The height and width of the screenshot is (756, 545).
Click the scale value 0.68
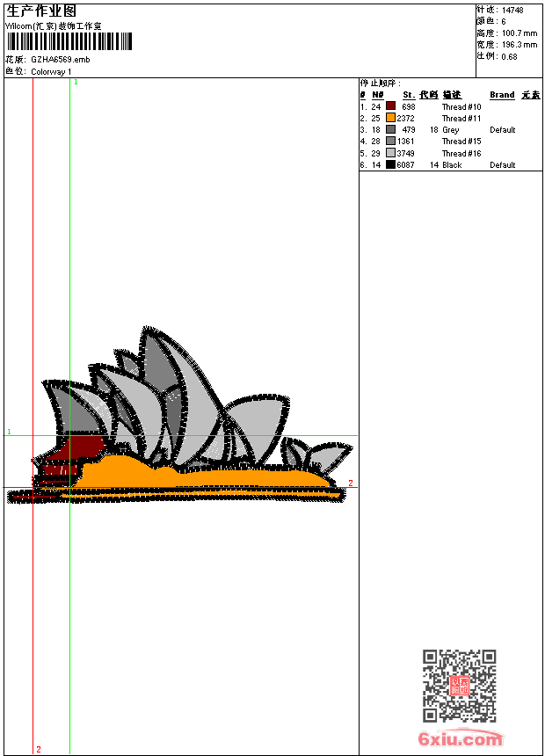[x=509, y=56]
